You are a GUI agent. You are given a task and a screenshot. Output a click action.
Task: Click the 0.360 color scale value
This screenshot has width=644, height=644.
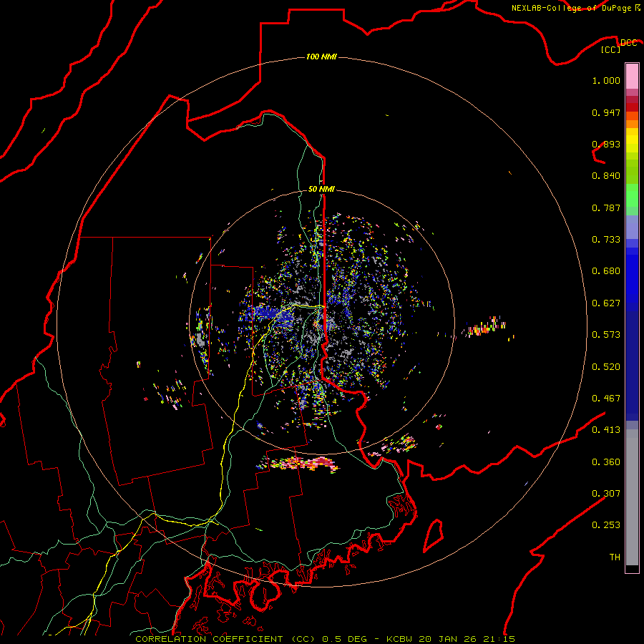click(x=606, y=462)
